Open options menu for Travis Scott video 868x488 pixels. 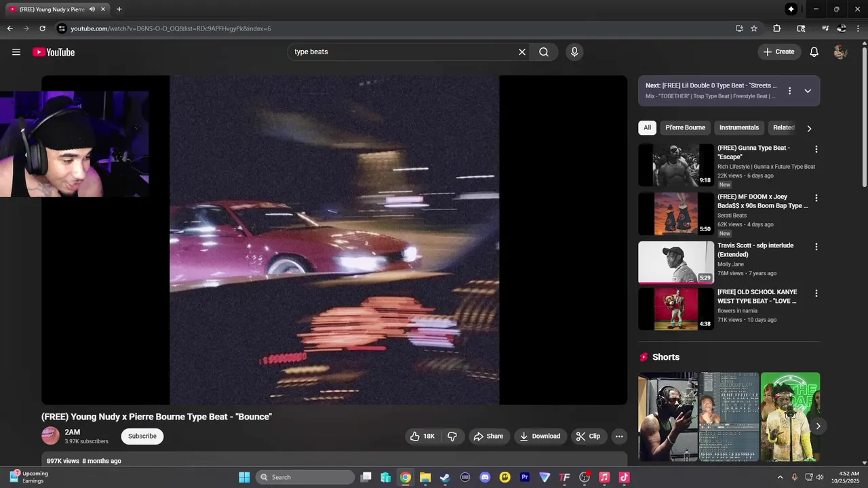tap(816, 247)
